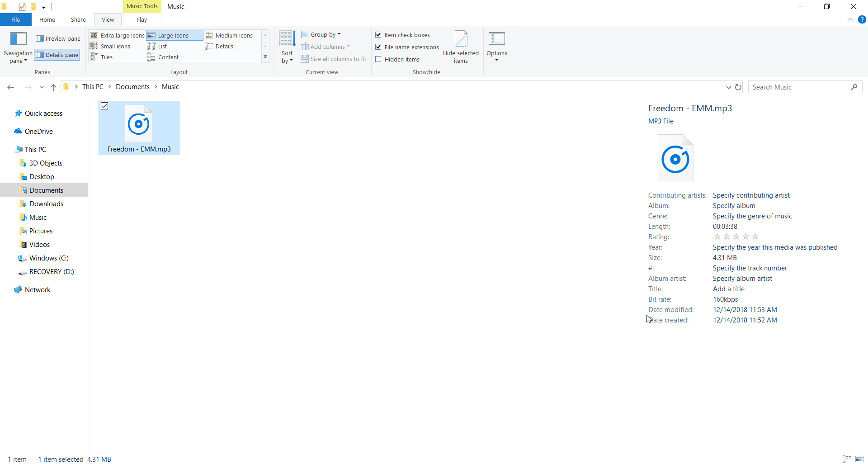The width and height of the screenshot is (868, 464).
Task: Go up one folder level
Action: [x=53, y=87]
